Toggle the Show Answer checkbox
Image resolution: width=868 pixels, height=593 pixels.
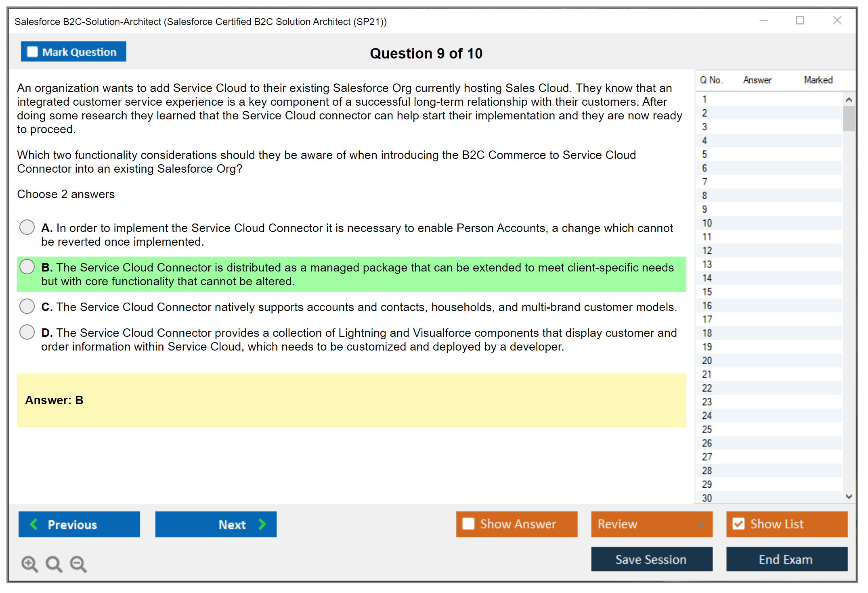pos(468,524)
